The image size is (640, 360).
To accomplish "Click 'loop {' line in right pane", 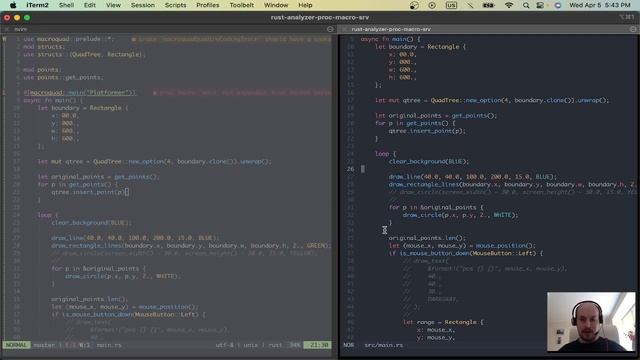I will (x=386, y=154).
